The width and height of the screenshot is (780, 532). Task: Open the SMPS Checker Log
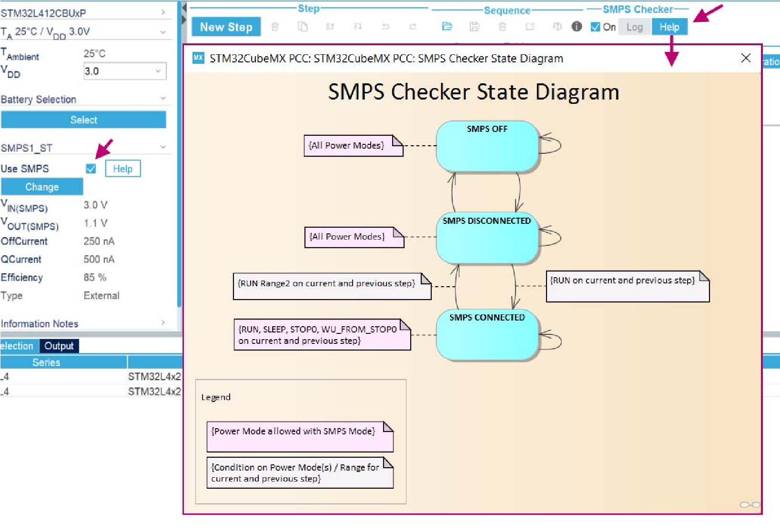pyautogui.click(x=635, y=27)
